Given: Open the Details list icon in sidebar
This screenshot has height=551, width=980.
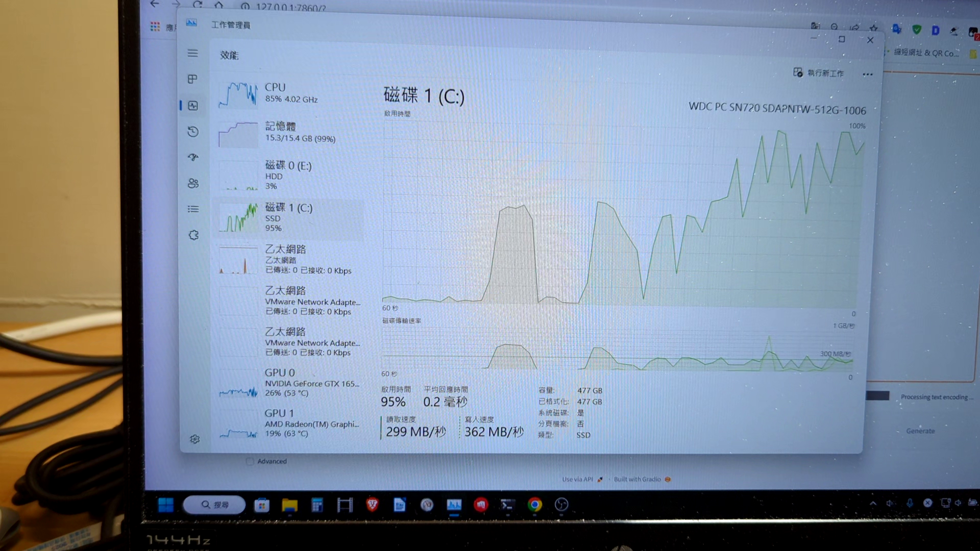Looking at the screenshot, I should coord(193,209).
